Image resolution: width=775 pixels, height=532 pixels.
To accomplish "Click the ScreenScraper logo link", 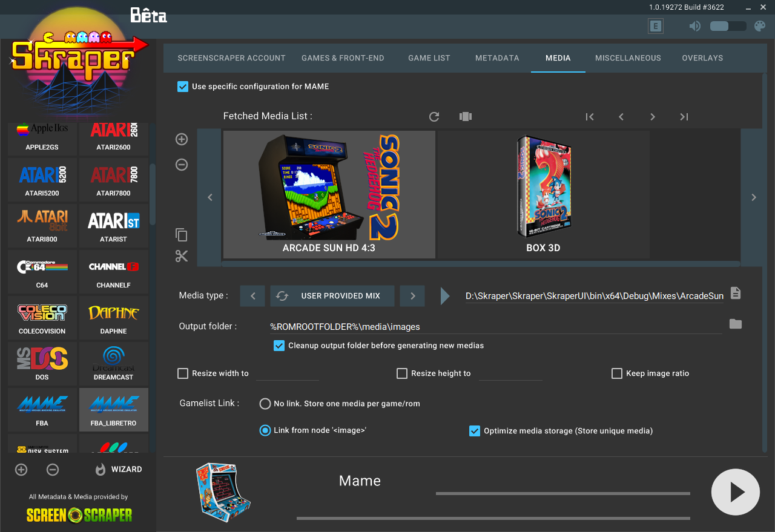I will coord(79,515).
